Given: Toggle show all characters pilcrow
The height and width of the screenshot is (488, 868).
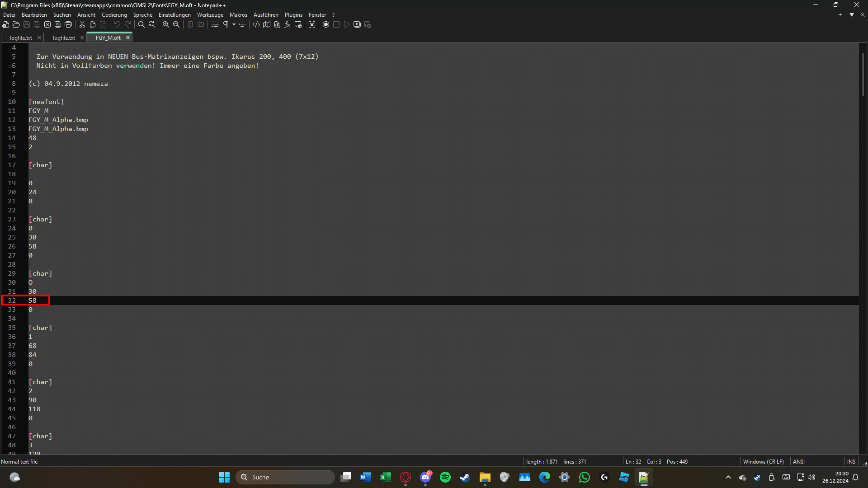Looking at the screenshot, I should [x=226, y=24].
